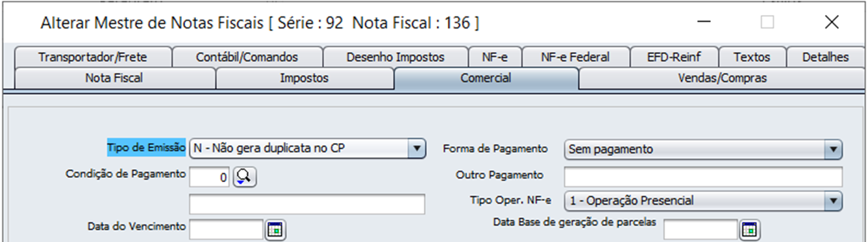
Task: Open the Data do Vencimento calendar picker
Action: click(275, 230)
